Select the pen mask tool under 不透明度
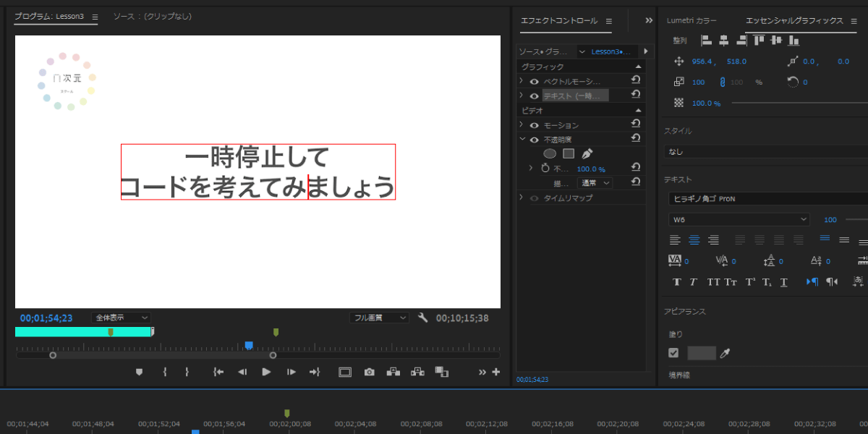This screenshot has height=434, width=868. click(x=587, y=153)
